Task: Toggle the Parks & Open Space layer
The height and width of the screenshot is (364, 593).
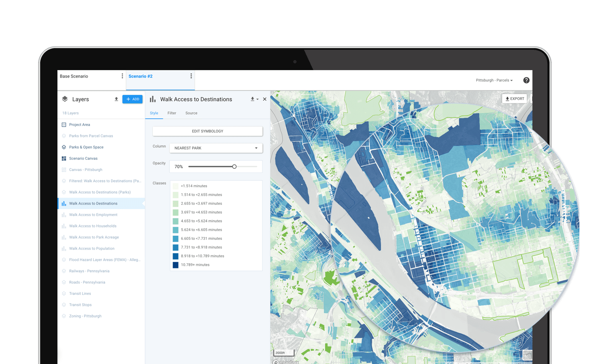Action: tap(64, 147)
